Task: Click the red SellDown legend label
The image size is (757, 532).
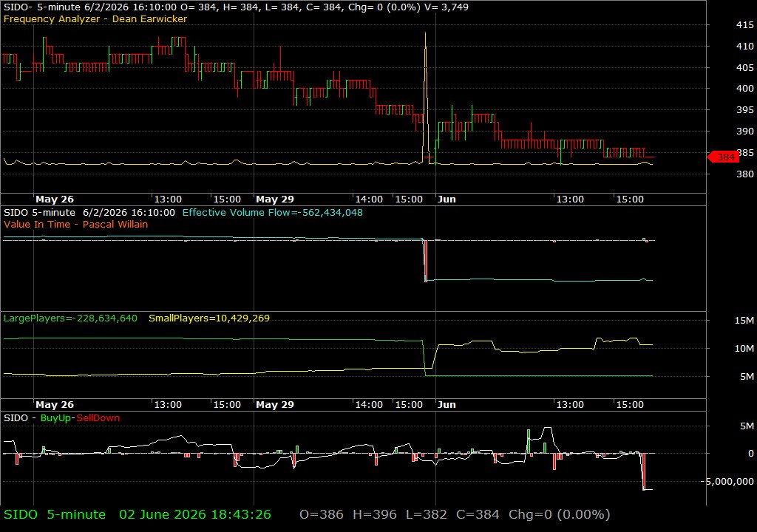Action: [98, 418]
